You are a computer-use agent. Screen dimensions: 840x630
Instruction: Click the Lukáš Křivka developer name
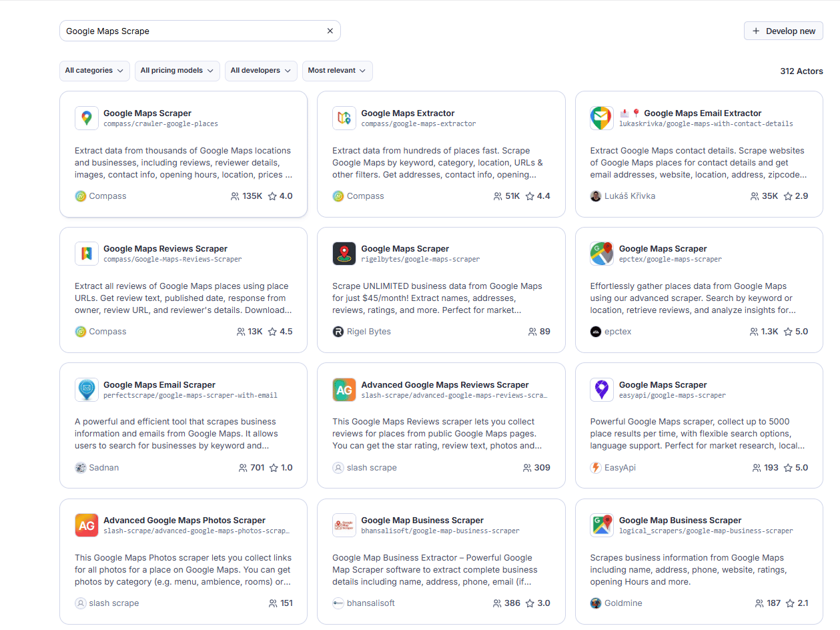point(630,196)
